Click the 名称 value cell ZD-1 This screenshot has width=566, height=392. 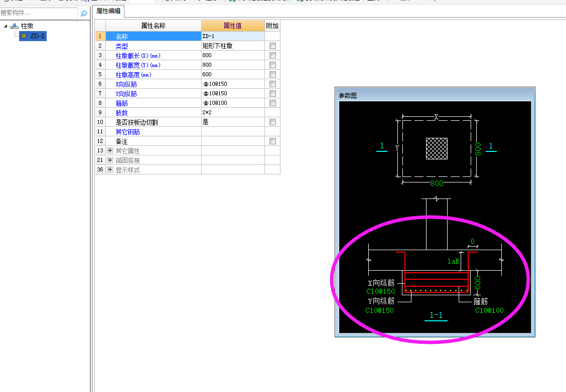coord(233,36)
